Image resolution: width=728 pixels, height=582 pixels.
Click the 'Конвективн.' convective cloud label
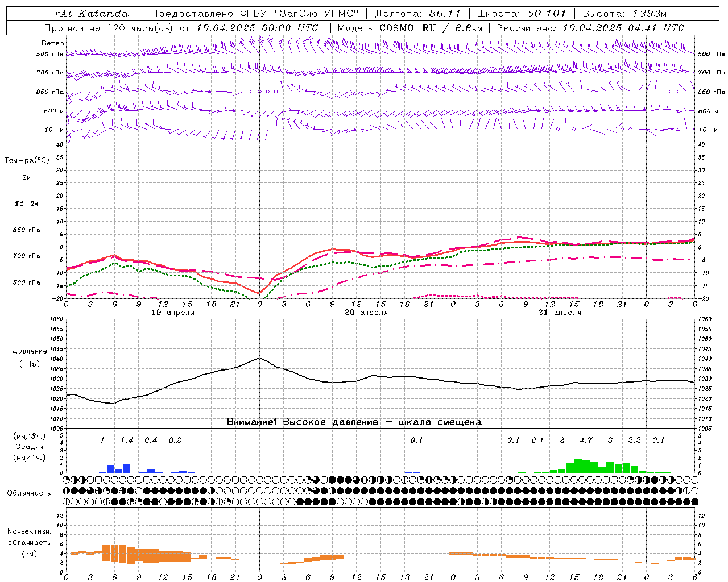[29, 531]
